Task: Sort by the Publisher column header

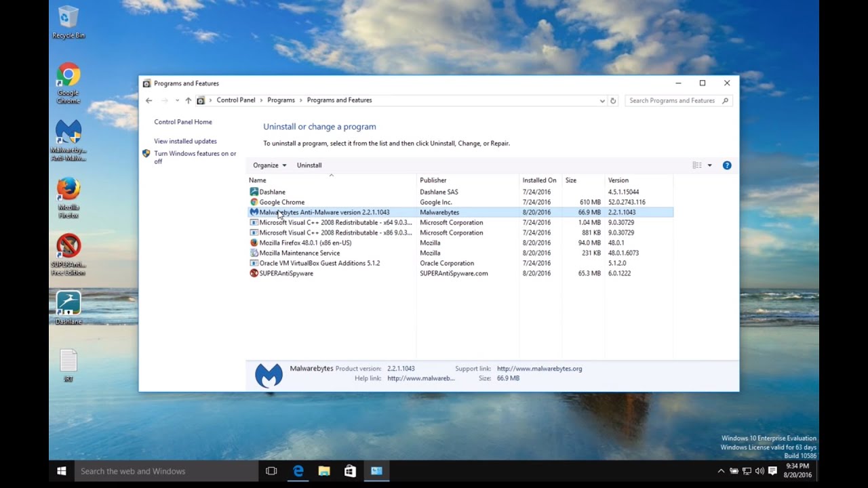Action: click(468, 180)
